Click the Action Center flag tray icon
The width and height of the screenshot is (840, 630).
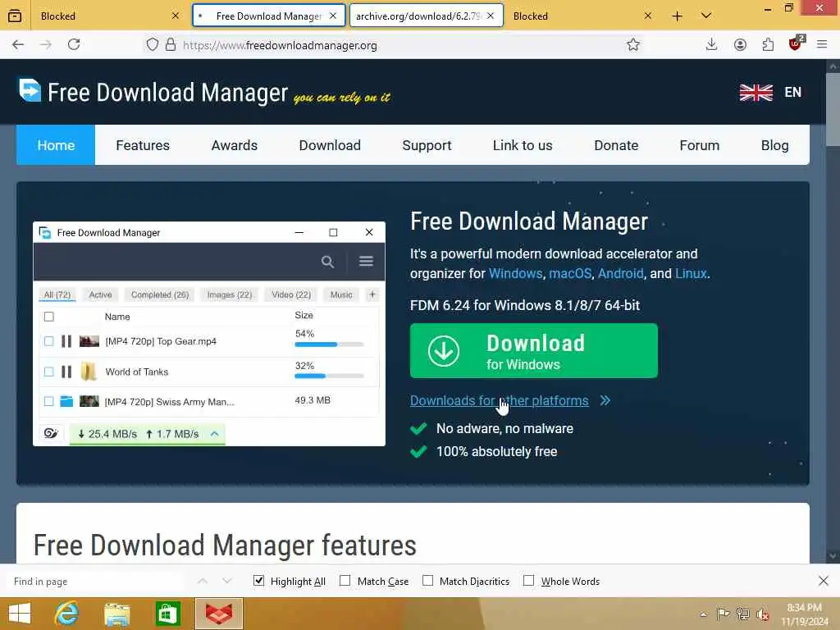pos(723,614)
